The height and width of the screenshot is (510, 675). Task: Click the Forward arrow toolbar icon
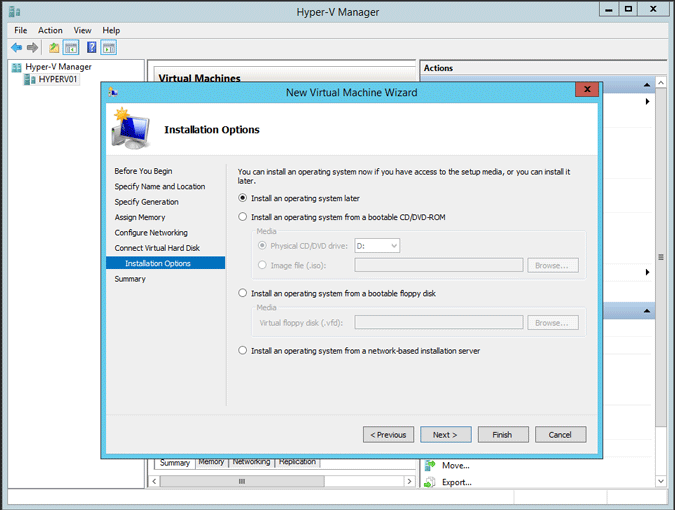[33, 47]
